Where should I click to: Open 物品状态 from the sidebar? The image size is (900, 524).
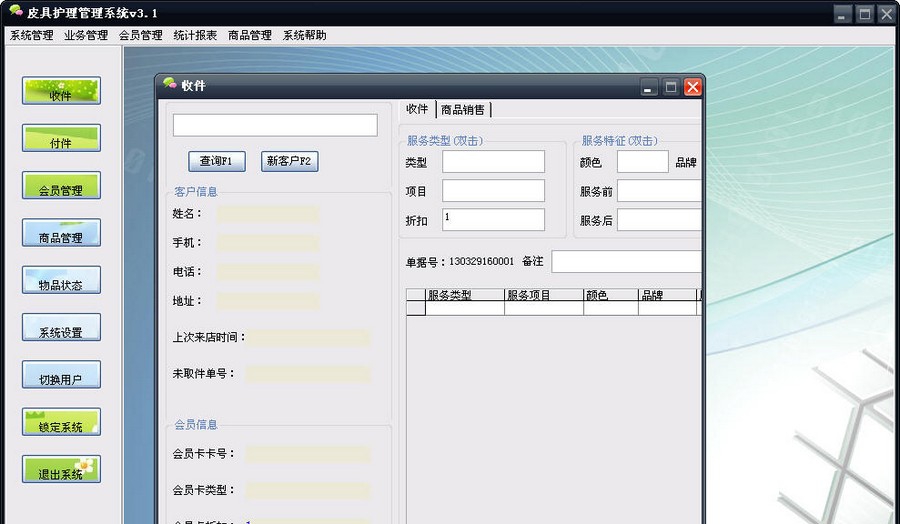(61, 280)
